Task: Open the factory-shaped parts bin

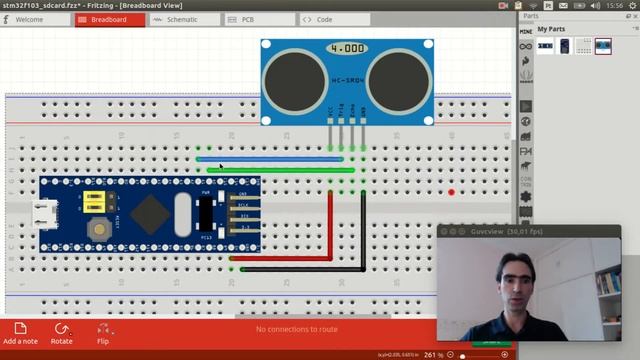Action: (x=526, y=136)
